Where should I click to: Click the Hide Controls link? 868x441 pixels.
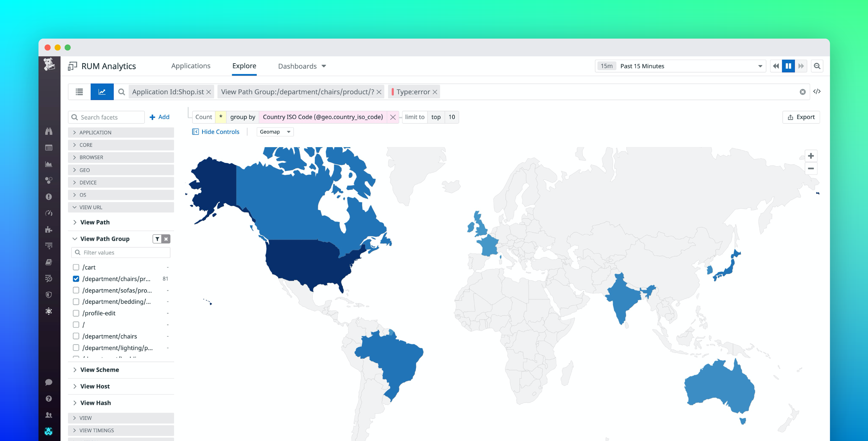220,131
